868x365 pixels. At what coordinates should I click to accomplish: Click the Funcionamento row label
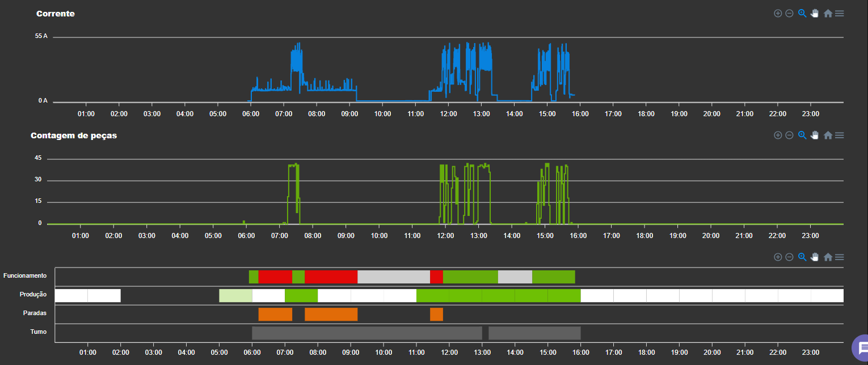(x=25, y=276)
